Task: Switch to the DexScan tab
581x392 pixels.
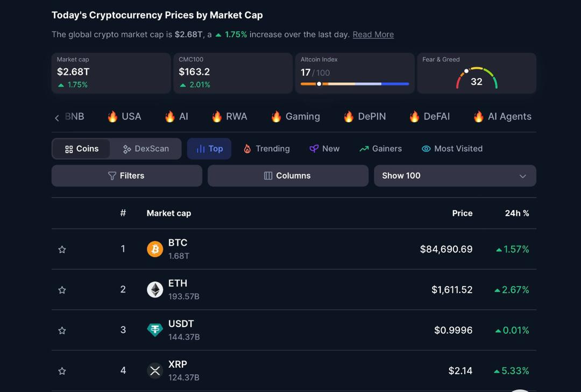Action: coord(146,149)
